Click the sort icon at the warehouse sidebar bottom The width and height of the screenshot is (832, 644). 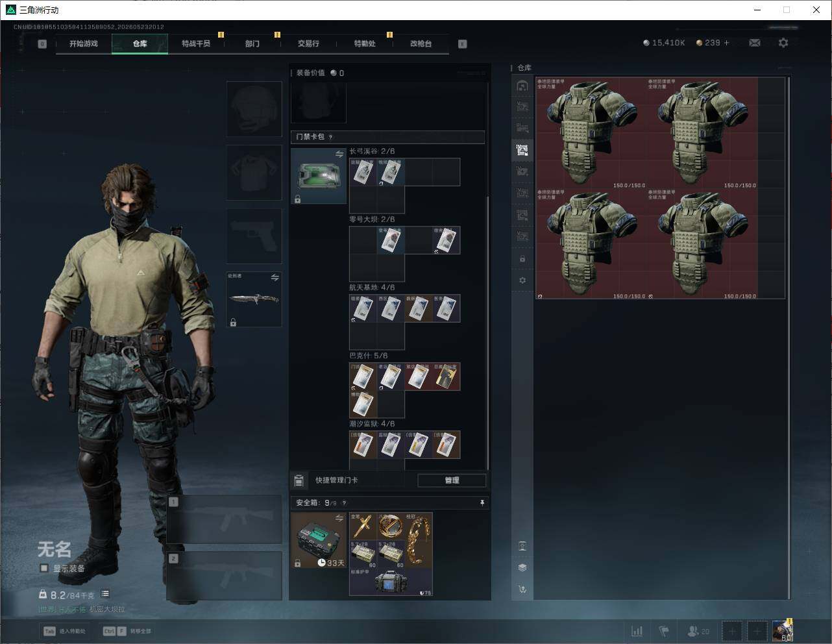point(522,589)
